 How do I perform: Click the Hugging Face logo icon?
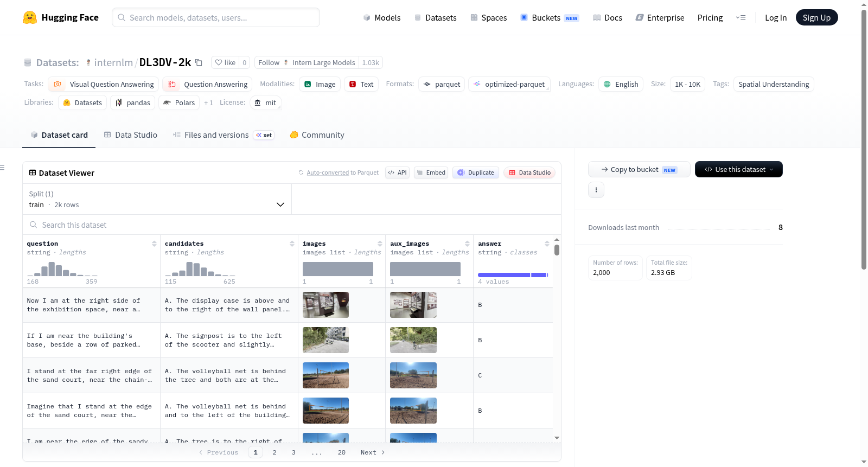(x=30, y=17)
